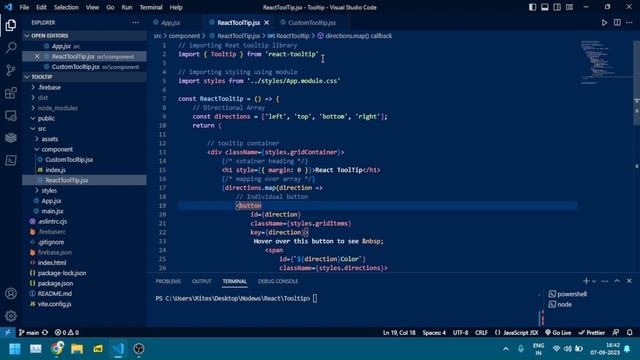Screen dimensions: 640x360
Task: Click the remote window status icon
Action: tap(7, 332)
